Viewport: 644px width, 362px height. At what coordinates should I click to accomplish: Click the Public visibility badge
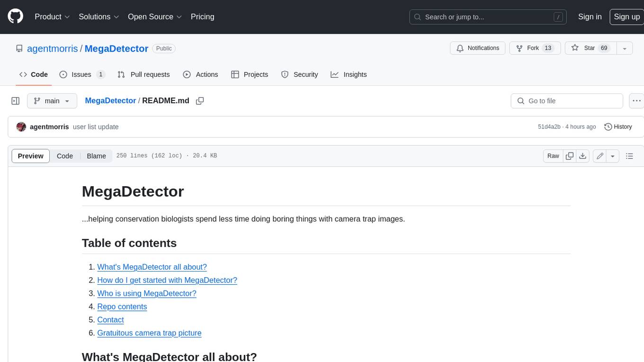[x=164, y=48]
